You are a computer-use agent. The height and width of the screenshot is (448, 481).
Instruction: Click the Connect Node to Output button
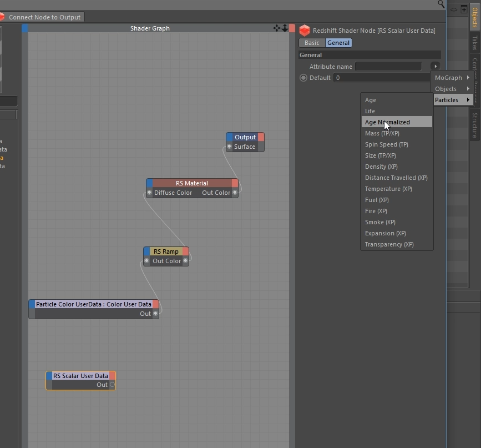click(42, 17)
